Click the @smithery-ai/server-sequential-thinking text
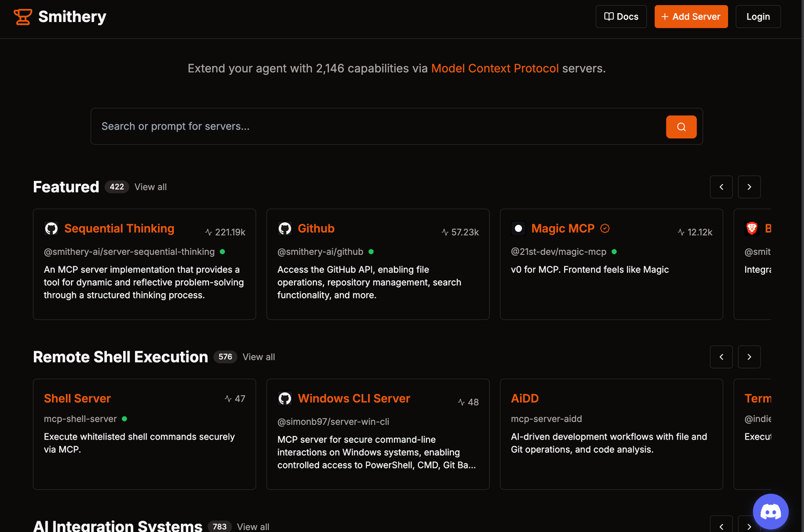 point(129,251)
